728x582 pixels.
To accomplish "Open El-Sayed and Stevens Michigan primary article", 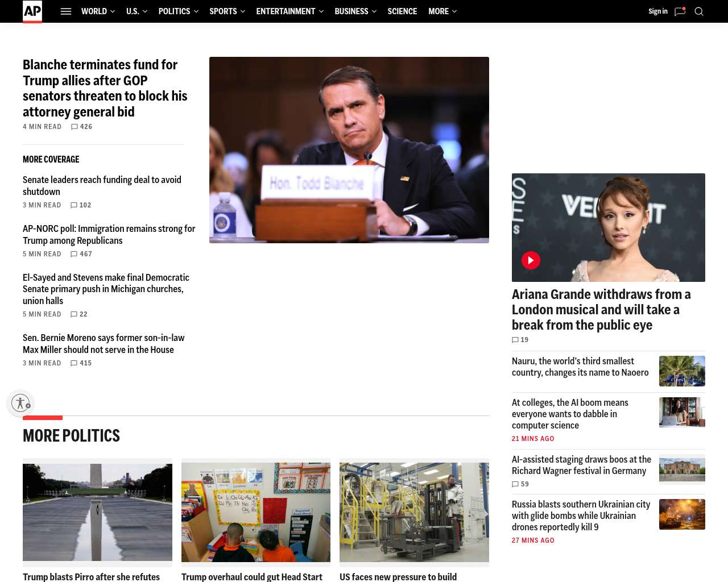I will (106, 289).
